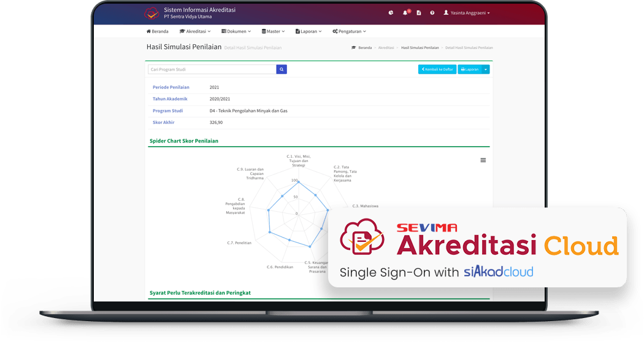Viewport: 644px width, 342px height.
Task: Open the notifications bell
Action: point(405,13)
